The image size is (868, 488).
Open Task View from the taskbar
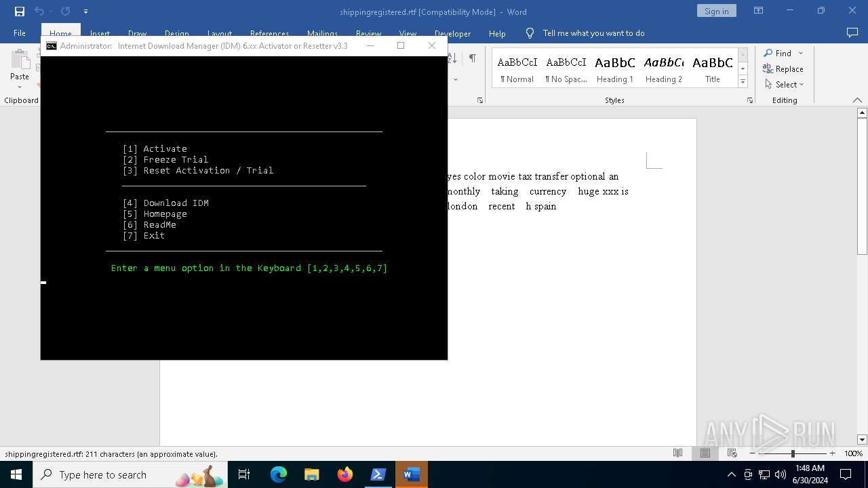[x=244, y=474]
